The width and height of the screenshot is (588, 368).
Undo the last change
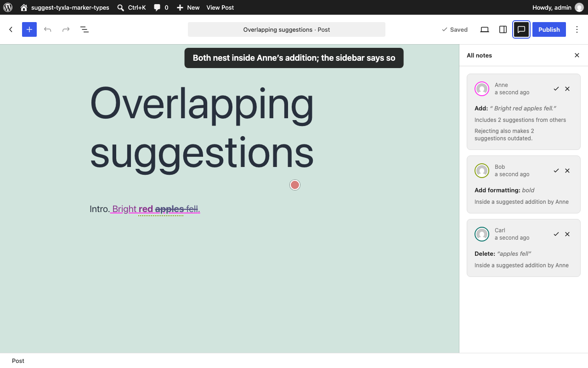click(x=48, y=29)
